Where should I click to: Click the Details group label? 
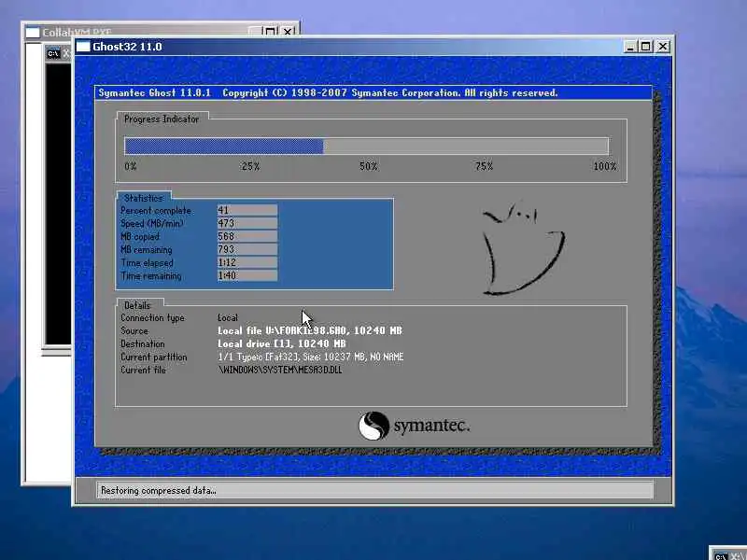tap(137, 305)
